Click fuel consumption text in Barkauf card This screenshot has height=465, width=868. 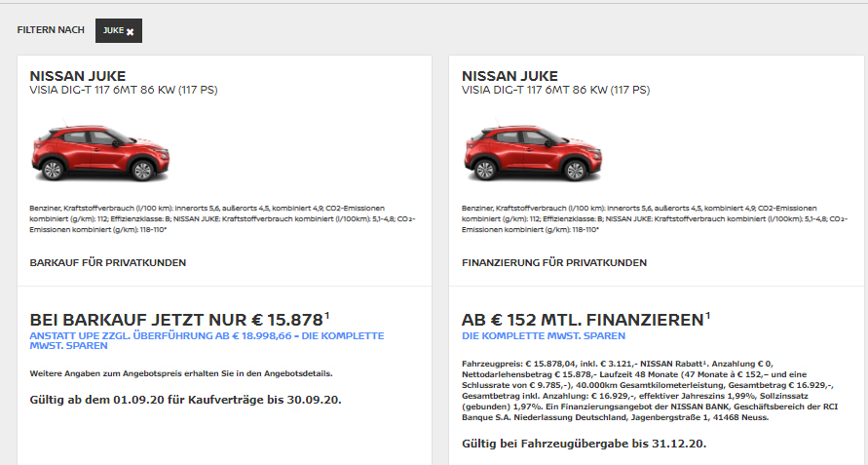point(222,219)
